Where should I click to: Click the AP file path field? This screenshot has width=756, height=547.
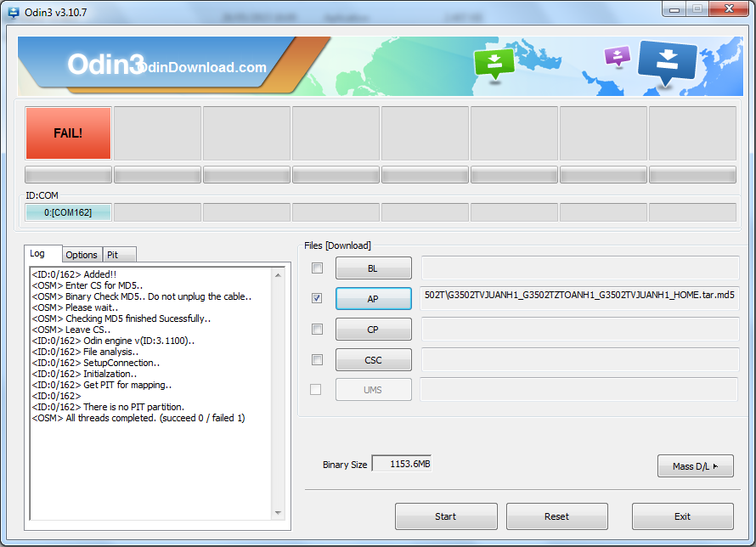tap(579, 299)
